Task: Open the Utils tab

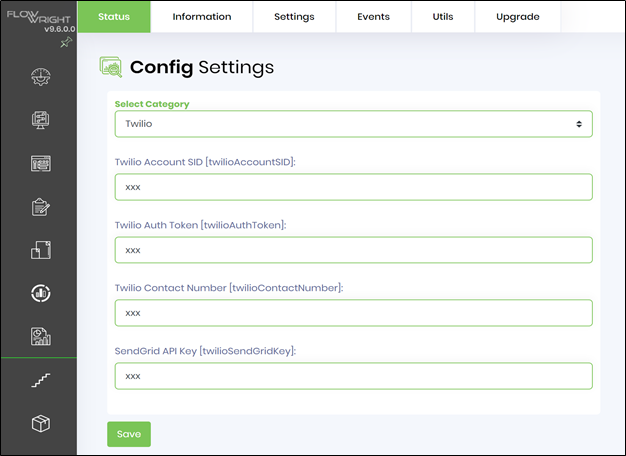Action: point(443,17)
